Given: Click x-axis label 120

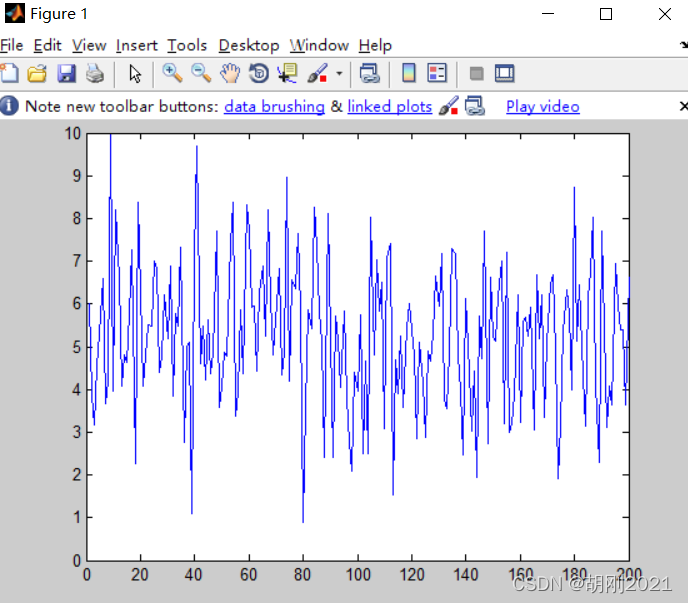Looking at the screenshot, I should pos(412,574).
